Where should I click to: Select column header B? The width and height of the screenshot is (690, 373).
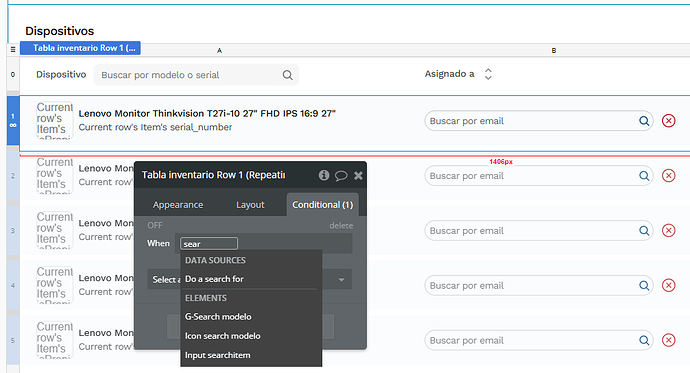pyautogui.click(x=554, y=51)
